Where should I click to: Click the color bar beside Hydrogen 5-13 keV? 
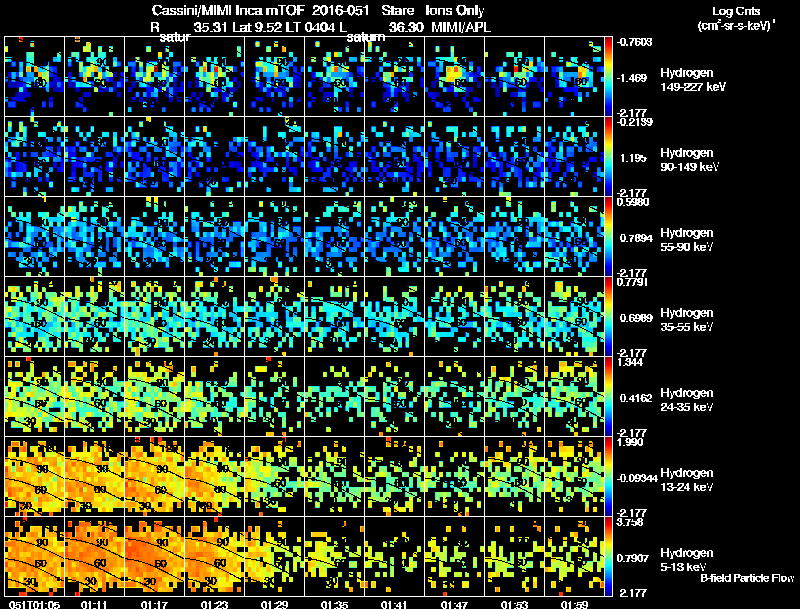pyautogui.click(x=608, y=556)
